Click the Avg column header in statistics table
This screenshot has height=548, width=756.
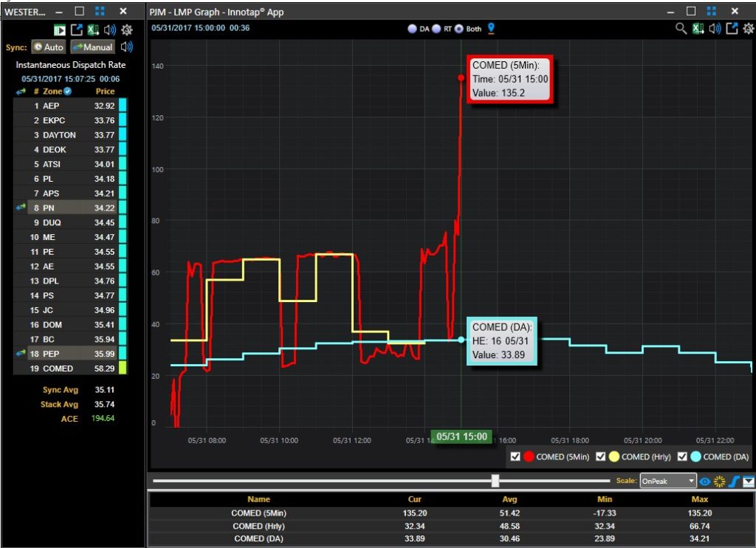(x=509, y=499)
